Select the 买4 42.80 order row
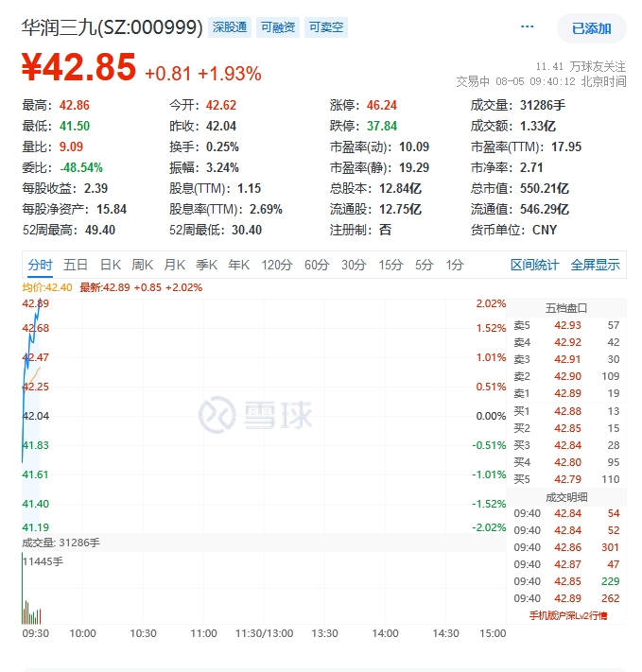Image resolution: width=642 pixels, height=672 pixels. click(566, 462)
